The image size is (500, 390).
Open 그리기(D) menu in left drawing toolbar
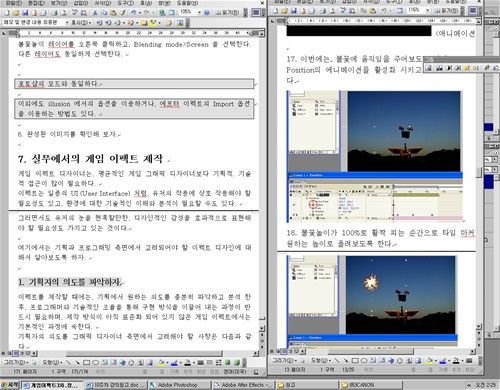[16, 363]
